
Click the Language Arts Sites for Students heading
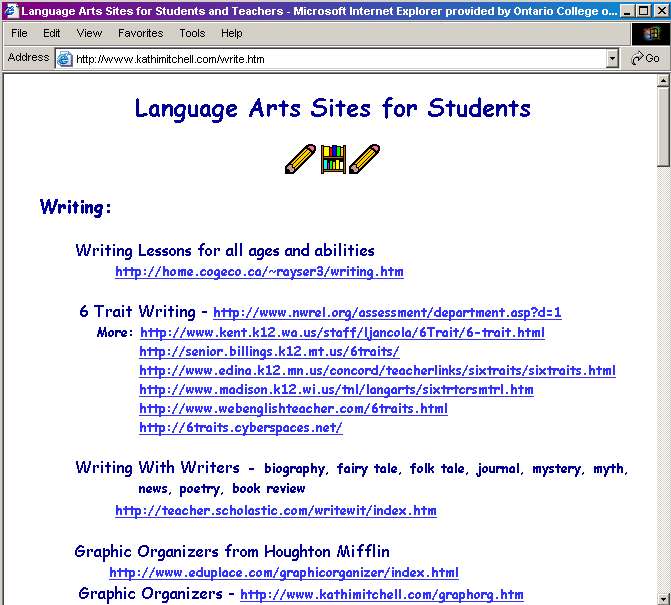(333, 108)
